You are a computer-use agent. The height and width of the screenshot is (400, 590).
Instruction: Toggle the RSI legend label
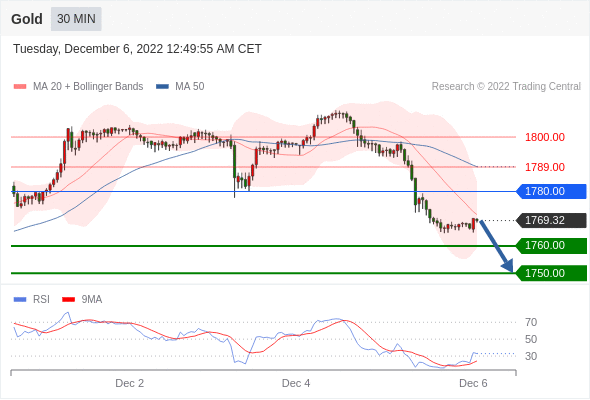(41, 300)
